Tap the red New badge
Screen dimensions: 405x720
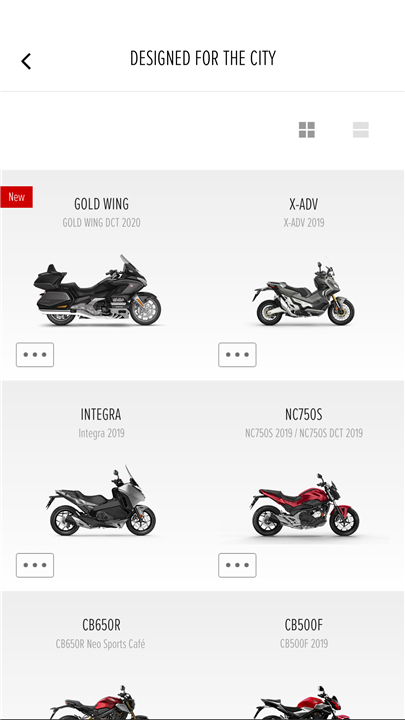pyautogui.click(x=17, y=197)
